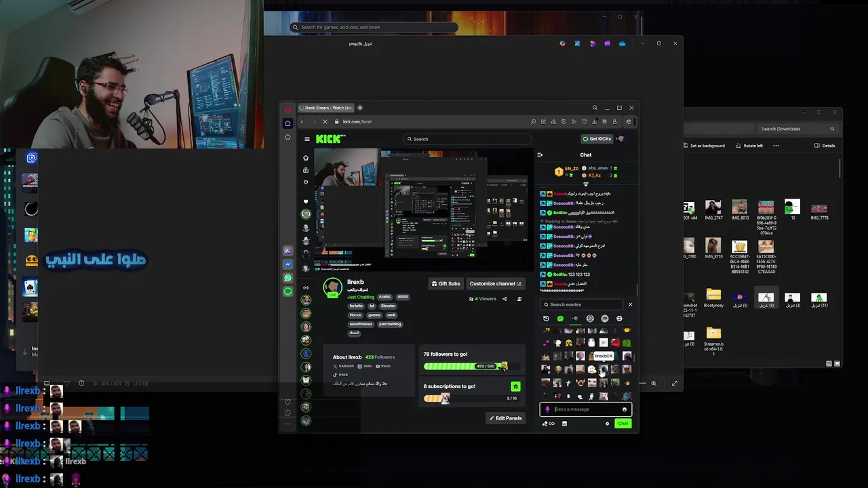Click Opera tab search magnifier
The image size is (868, 488).
tap(595, 108)
